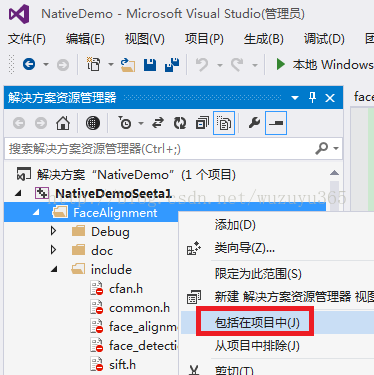Click the scissors Cut icon in context menu
The image size is (374, 375).
click(x=194, y=370)
